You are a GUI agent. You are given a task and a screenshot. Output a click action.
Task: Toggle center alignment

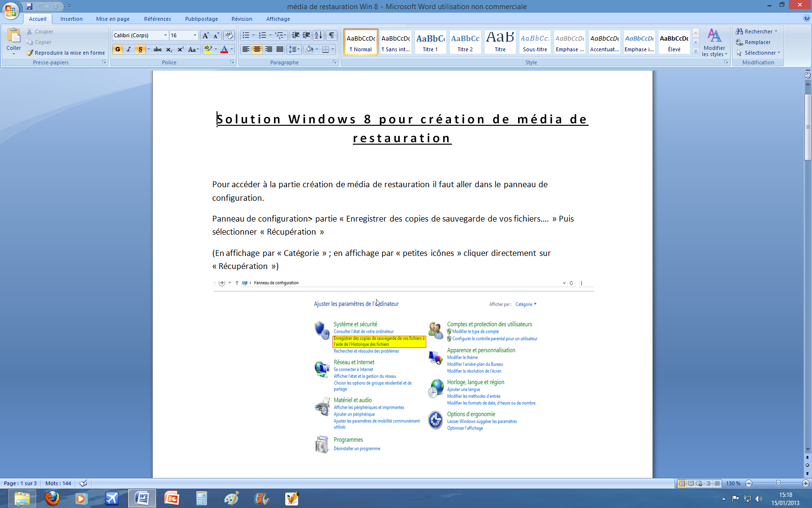point(257,49)
